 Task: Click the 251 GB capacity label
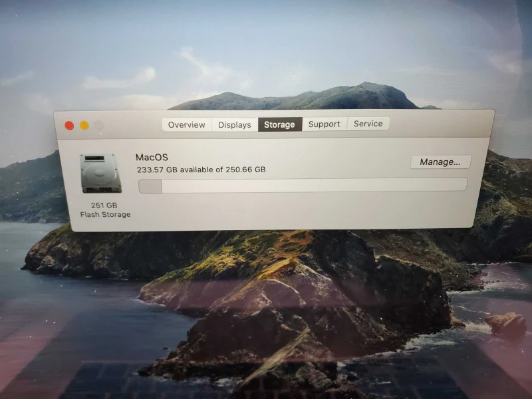(104, 205)
